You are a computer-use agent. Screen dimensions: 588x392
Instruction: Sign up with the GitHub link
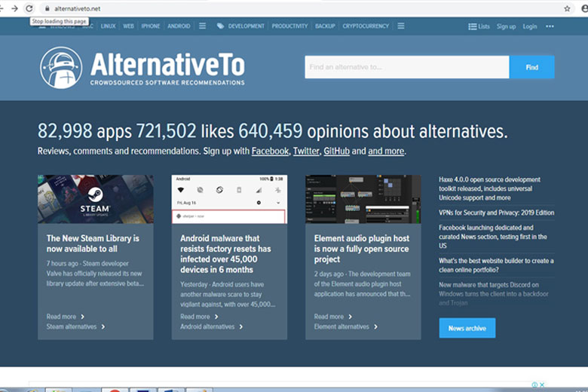click(x=336, y=152)
